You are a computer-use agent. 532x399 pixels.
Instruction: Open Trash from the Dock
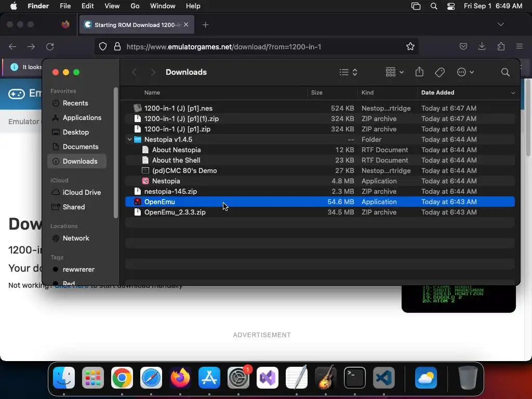(x=468, y=378)
